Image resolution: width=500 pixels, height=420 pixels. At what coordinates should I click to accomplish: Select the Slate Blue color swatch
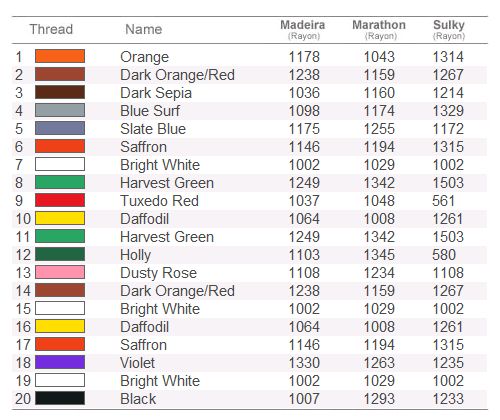(60, 128)
